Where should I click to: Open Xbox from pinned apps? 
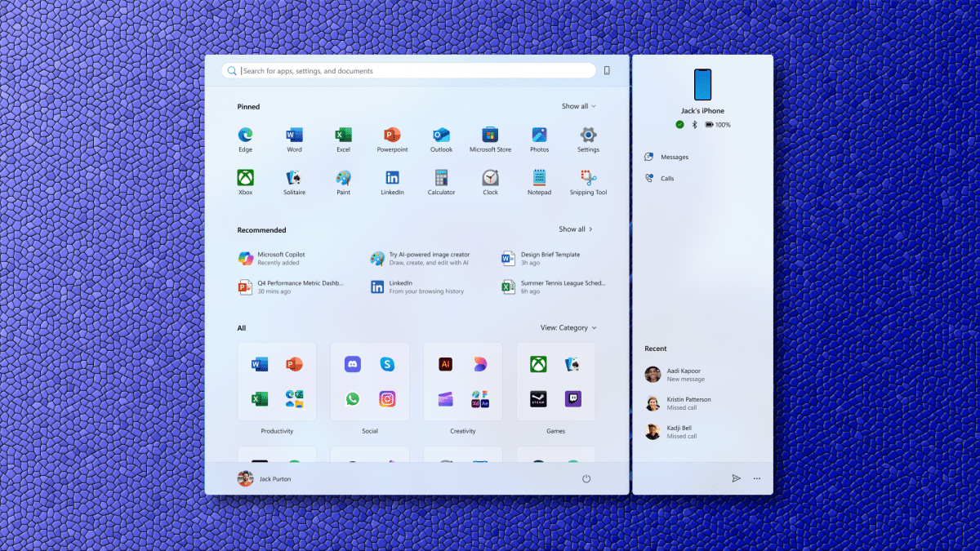[x=245, y=180]
